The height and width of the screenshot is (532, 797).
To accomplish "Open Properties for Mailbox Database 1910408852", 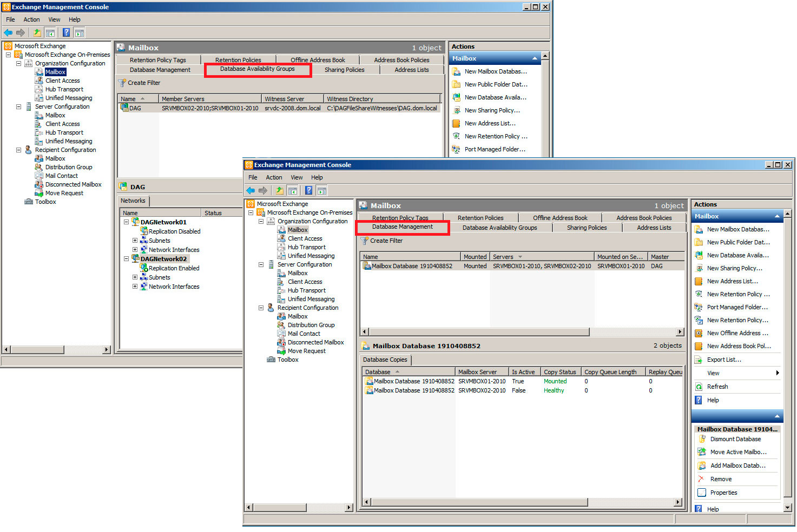I will 723,492.
